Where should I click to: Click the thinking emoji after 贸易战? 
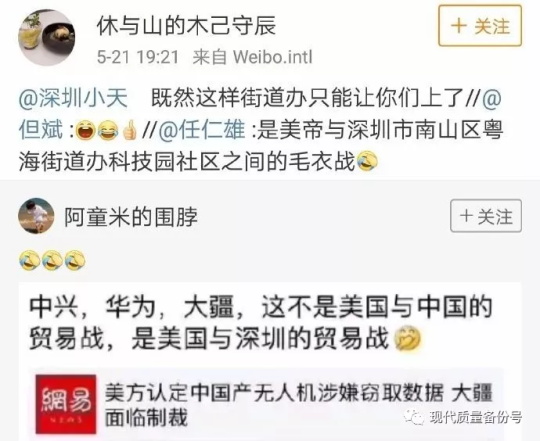(407, 337)
